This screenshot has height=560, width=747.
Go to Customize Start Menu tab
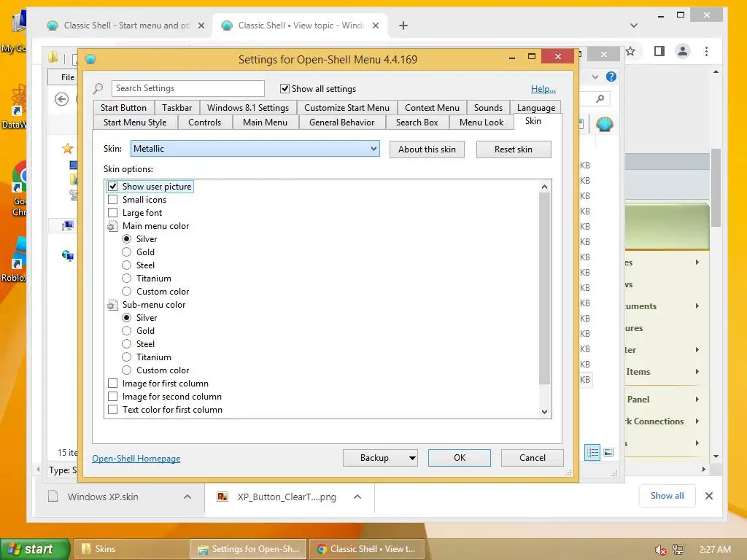pos(347,108)
